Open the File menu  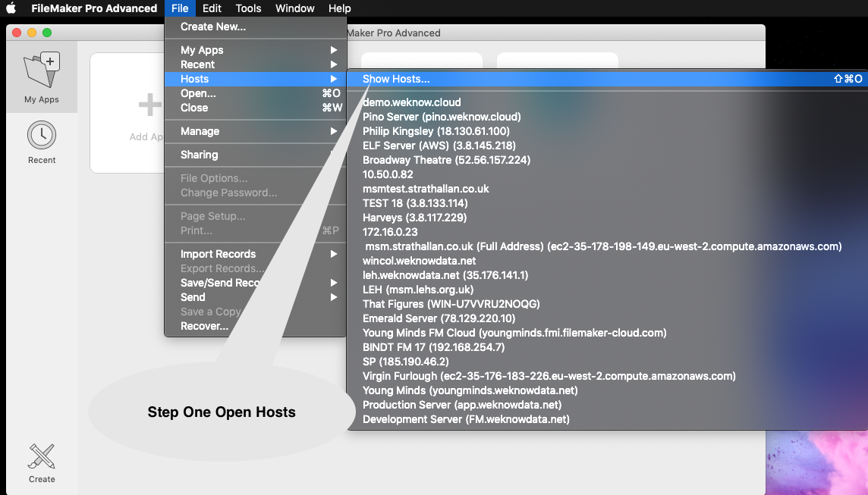click(x=180, y=8)
